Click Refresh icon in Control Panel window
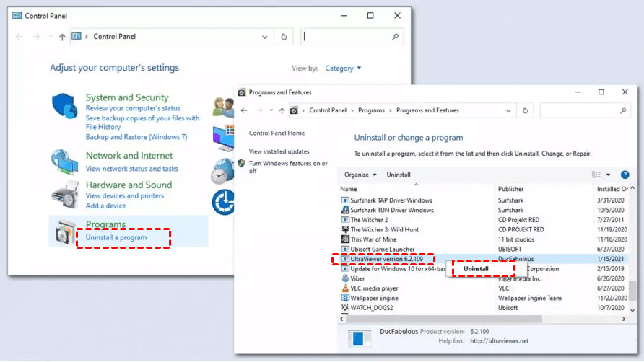Screen dimensions: 644x362 [284, 37]
